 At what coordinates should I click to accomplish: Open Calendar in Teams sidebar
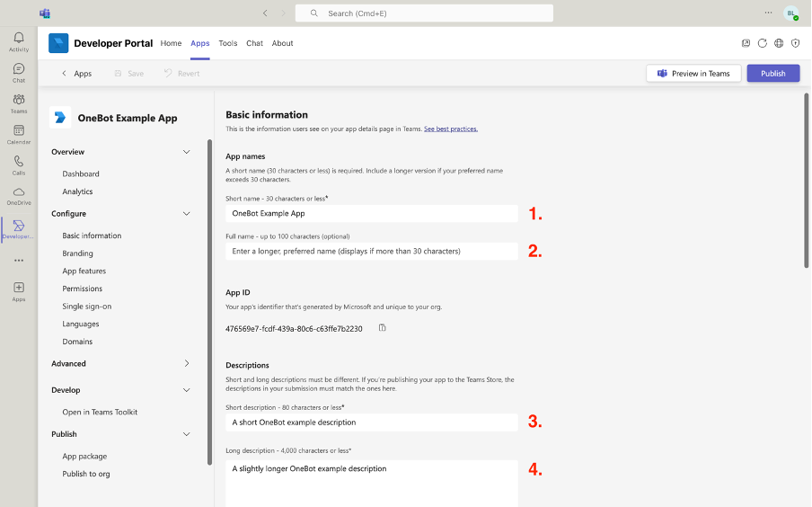(19, 134)
